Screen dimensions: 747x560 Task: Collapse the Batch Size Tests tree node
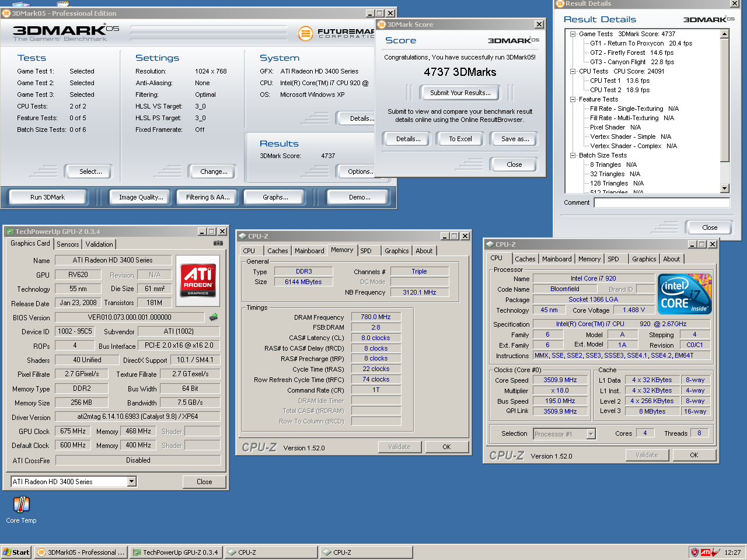[573, 155]
